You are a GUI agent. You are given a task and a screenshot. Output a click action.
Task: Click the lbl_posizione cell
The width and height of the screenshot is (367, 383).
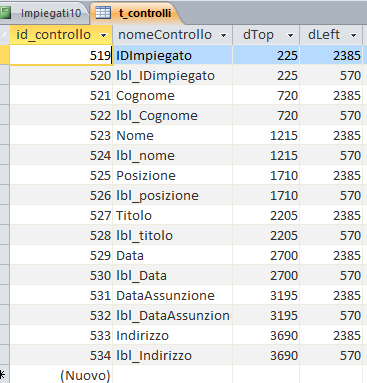click(173, 195)
